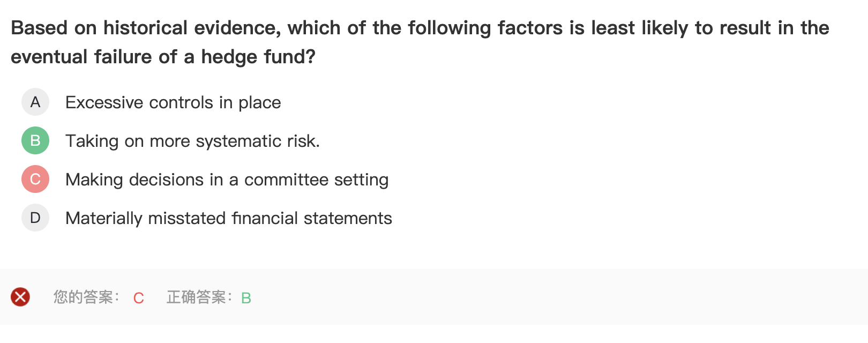Click 'Taking on more systematic risk.' text

[192, 141]
